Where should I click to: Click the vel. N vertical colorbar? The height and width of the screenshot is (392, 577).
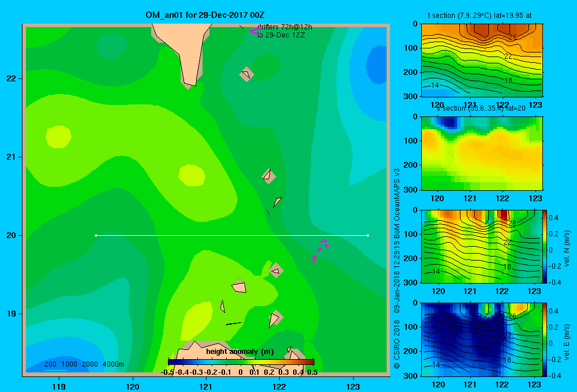(545, 246)
